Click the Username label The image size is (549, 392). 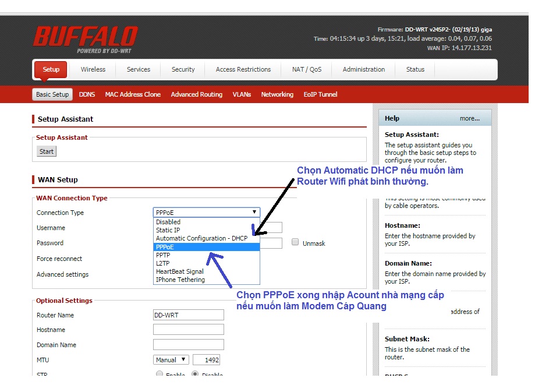(x=51, y=228)
